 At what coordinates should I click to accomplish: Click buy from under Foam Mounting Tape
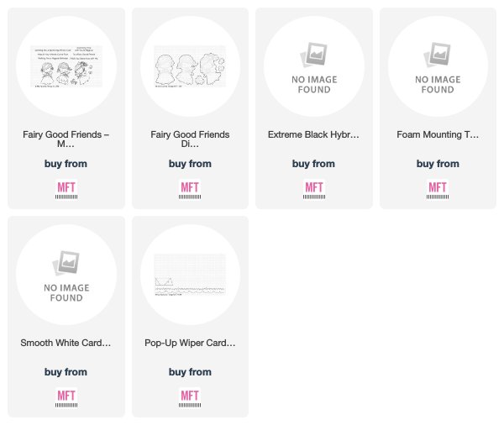coord(438,164)
